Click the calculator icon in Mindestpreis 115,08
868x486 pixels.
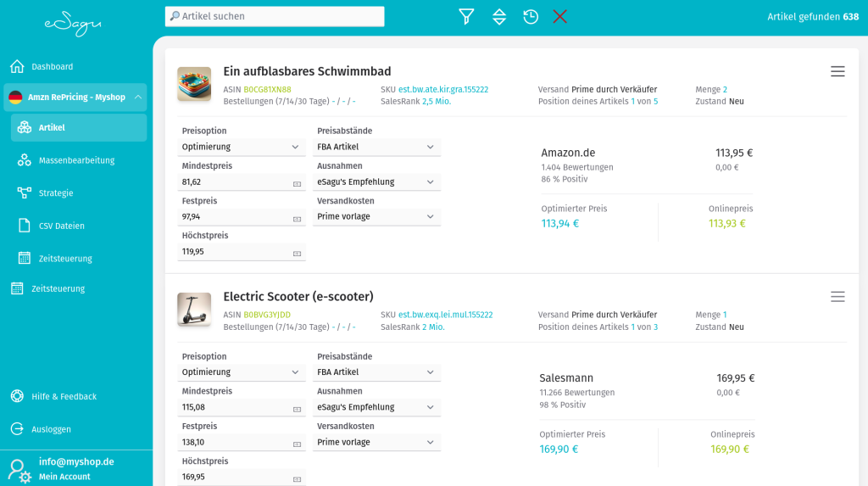[x=298, y=409]
